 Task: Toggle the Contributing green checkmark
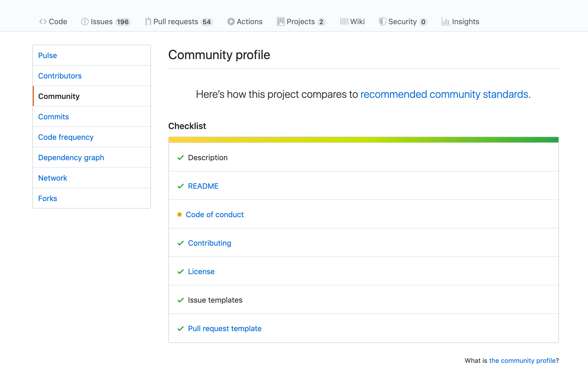[181, 243]
